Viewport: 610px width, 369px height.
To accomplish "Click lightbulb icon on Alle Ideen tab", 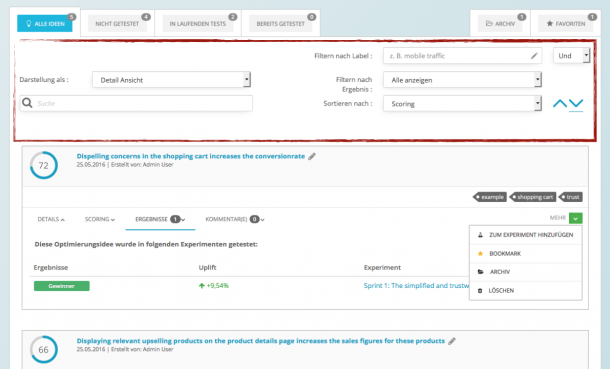I will [x=28, y=24].
